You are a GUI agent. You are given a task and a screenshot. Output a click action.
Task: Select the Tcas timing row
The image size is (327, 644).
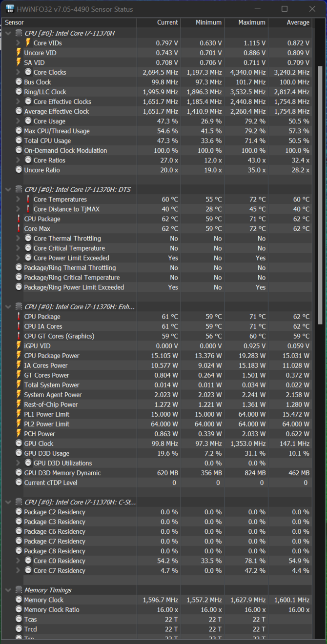pyautogui.click(x=157, y=619)
